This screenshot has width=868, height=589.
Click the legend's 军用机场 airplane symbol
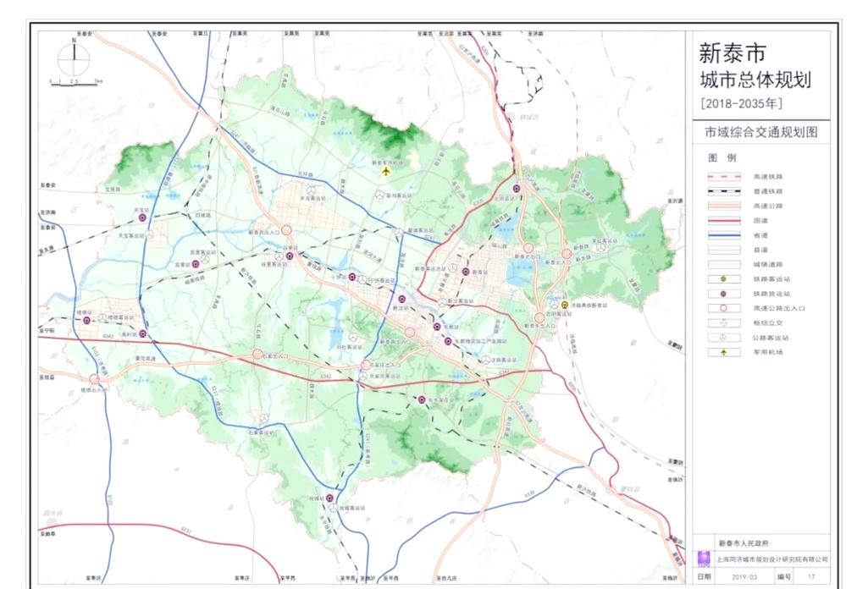point(723,352)
